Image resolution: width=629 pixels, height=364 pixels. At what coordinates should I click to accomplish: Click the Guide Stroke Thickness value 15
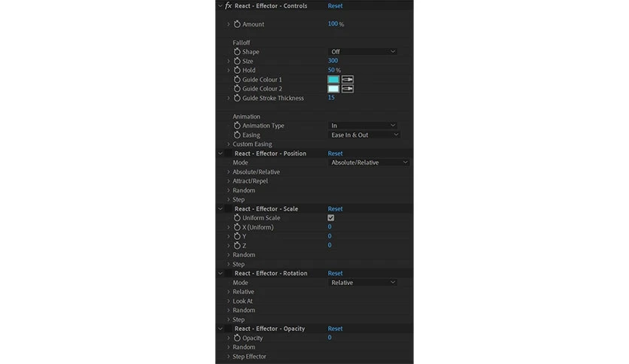point(331,98)
